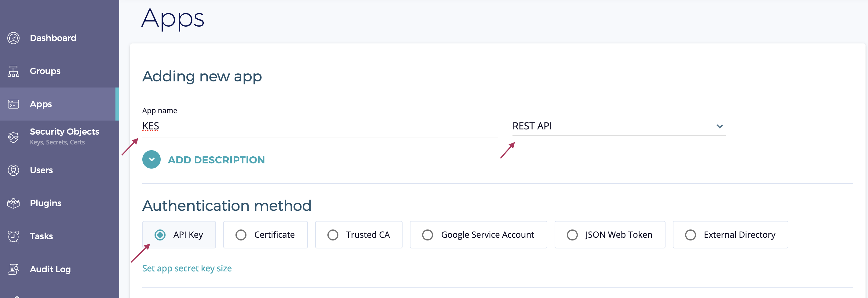Viewport: 868px width, 298px height.
Task: Open the Security Objects menu item
Action: pyautogui.click(x=64, y=132)
